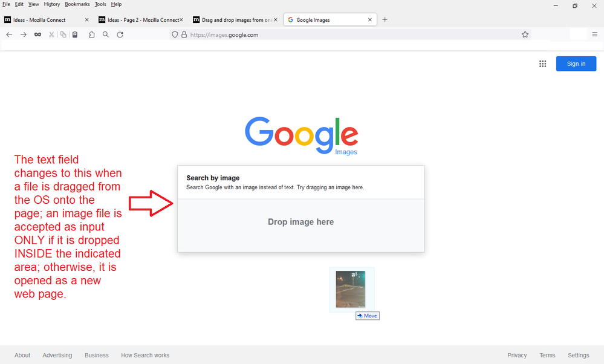This screenshot has height=364, width=604.
Task: Click the magnifier search icon in toolbar
Action: coord(106,35)
